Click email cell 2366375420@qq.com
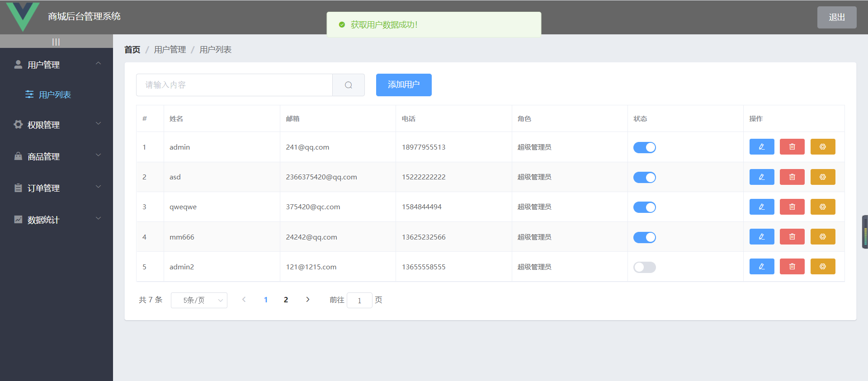Viewport: 868px width, 381px height. click(x=321, y=177)
